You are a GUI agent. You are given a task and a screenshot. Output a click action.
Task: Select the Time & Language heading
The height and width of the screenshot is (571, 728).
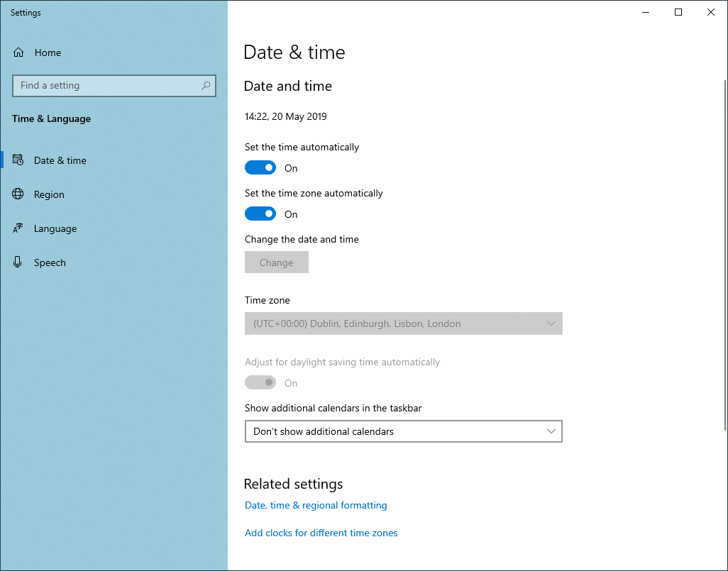(50, 118)
